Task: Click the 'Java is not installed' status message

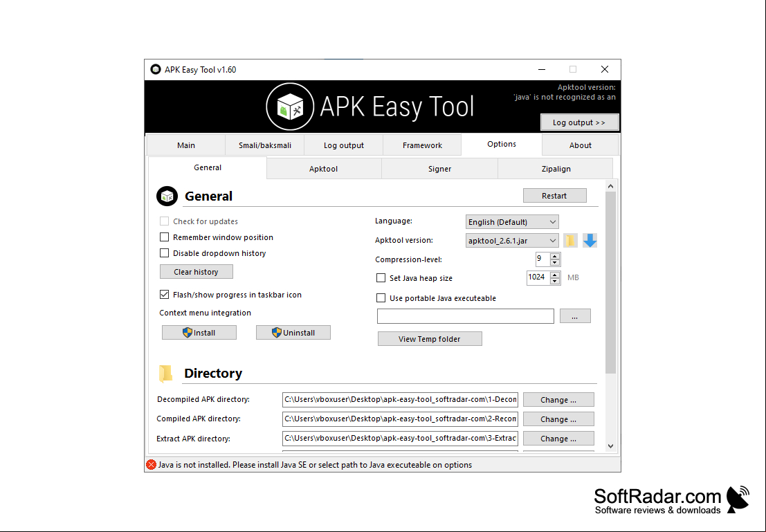Action: coord(315,465)
